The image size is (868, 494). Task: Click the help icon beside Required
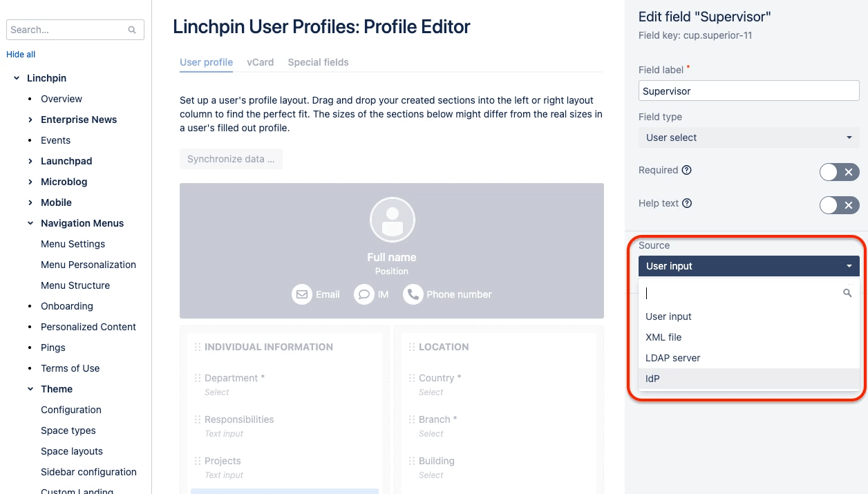pos(686,171)
